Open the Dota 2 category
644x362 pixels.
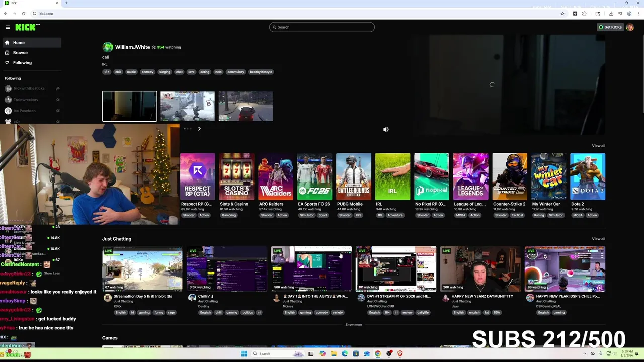tap(588, 176)
